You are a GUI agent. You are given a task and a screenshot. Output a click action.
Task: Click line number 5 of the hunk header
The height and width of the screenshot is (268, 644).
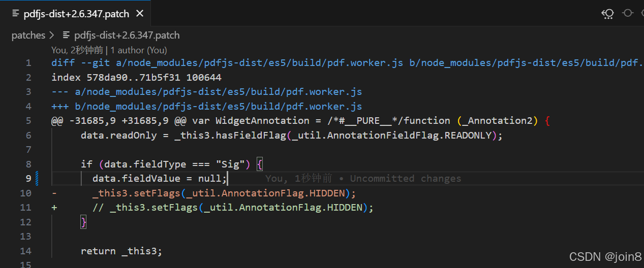coord(28,121)
